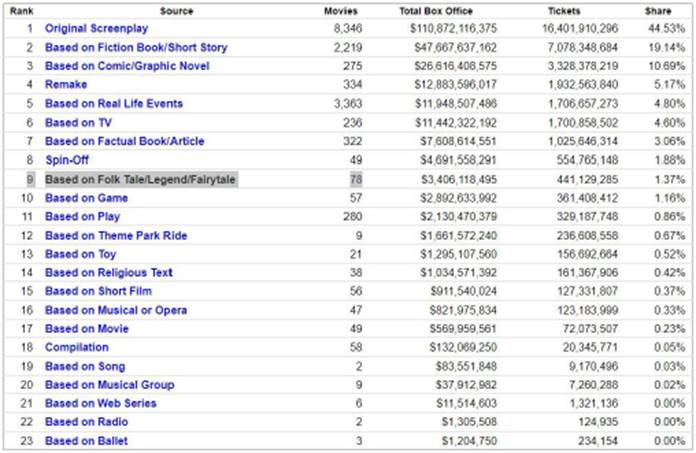Click the Based on TV link
Screen dimensions: 696x453
[79, 122]
